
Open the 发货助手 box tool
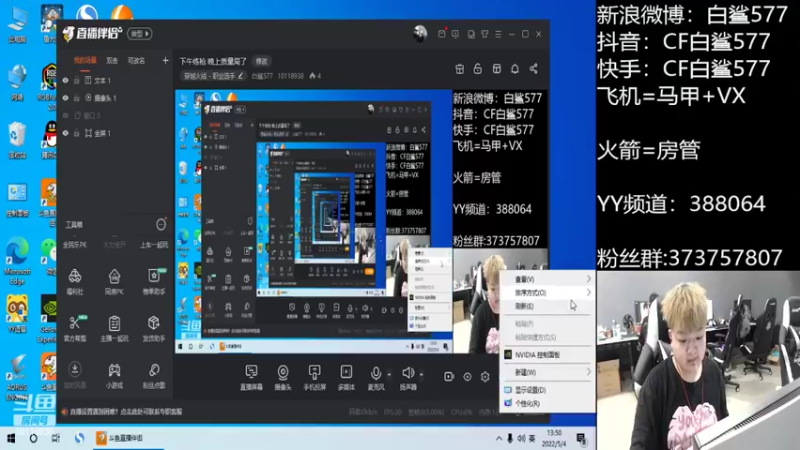tap(154, 328)
